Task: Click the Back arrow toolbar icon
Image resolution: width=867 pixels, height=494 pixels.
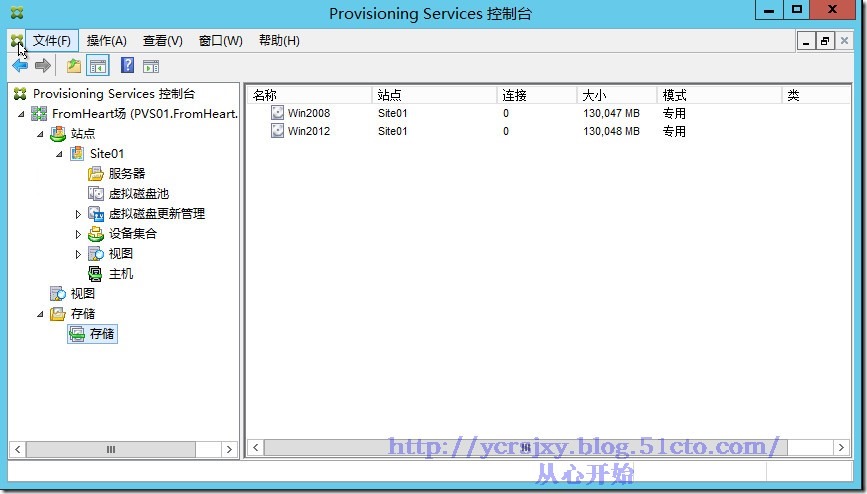Action: [x=20, y=66]
